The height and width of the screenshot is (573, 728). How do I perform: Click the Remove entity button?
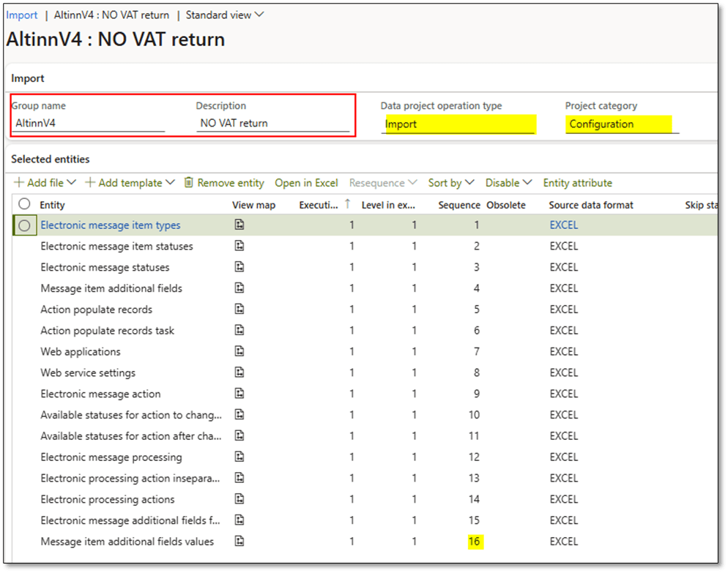223,183
